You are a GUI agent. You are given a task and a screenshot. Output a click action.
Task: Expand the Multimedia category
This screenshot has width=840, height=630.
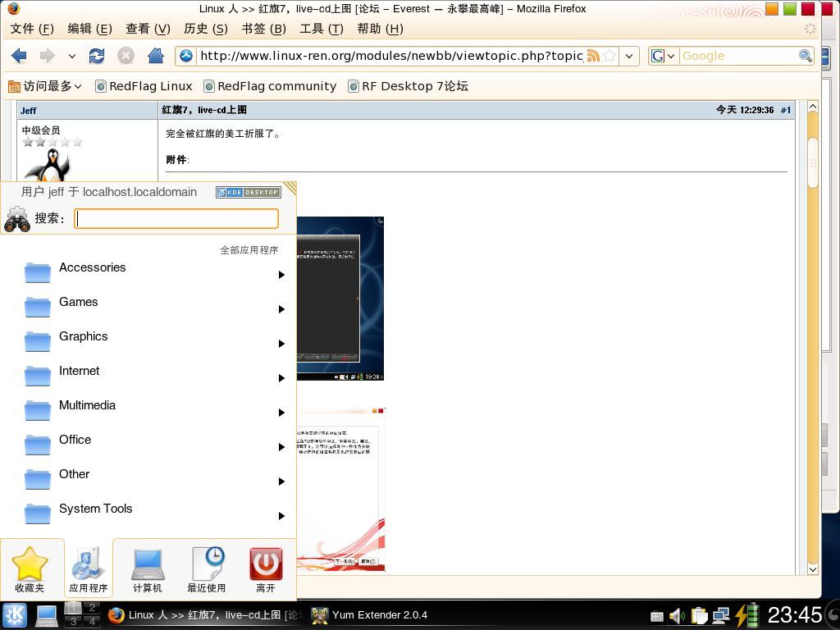(x=154, y=410)
